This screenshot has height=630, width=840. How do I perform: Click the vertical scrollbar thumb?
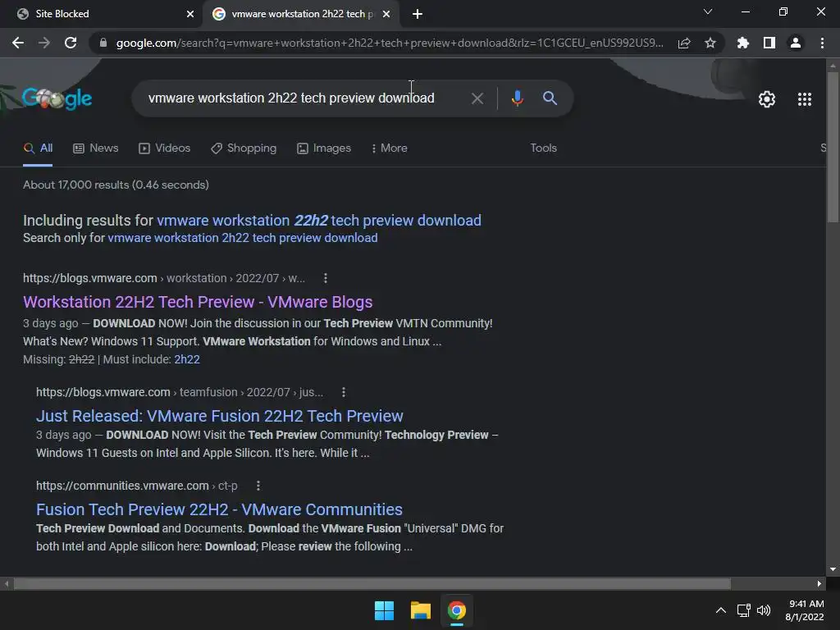pos(833,148)
